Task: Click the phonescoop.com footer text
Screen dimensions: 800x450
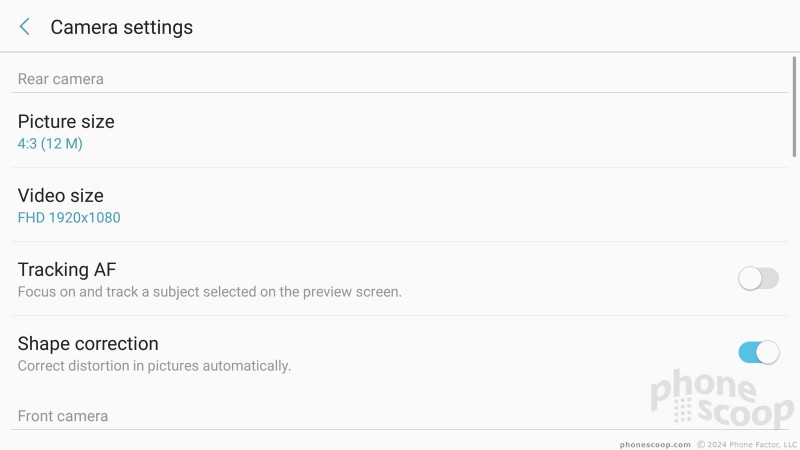Action: (x=655, y=444)
